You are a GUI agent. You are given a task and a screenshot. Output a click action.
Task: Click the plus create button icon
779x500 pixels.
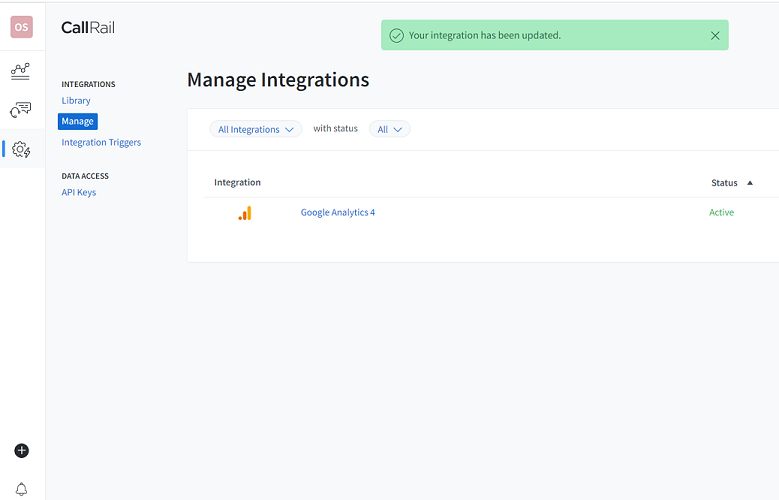coord(21,451)
